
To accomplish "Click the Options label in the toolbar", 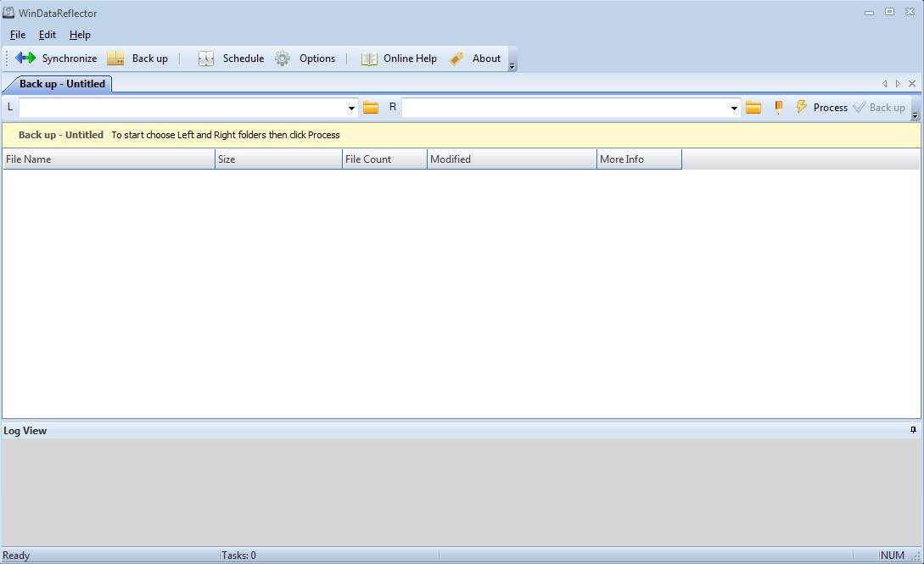I will (317, 59).
